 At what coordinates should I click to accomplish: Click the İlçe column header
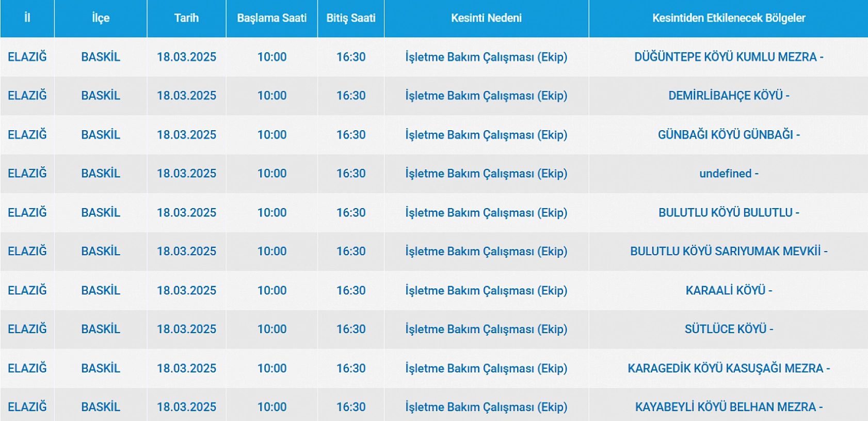pyautogui.click(x=101, y=18)
